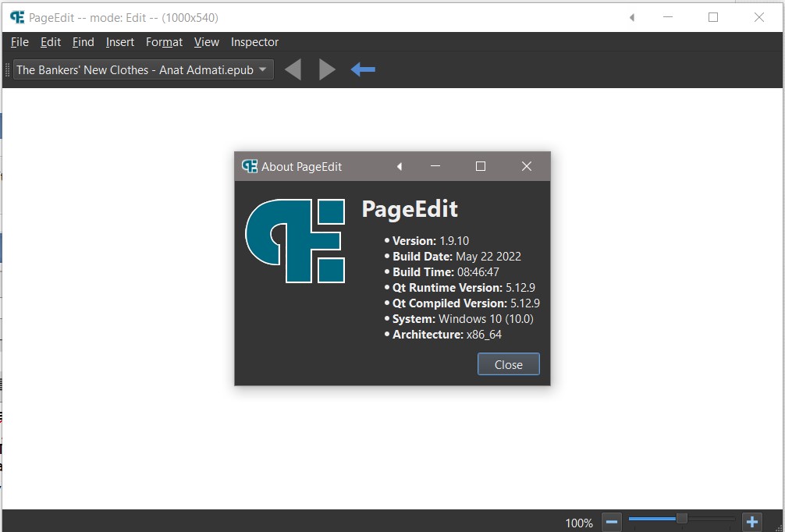Open the File menu

[x=20, y=42]
